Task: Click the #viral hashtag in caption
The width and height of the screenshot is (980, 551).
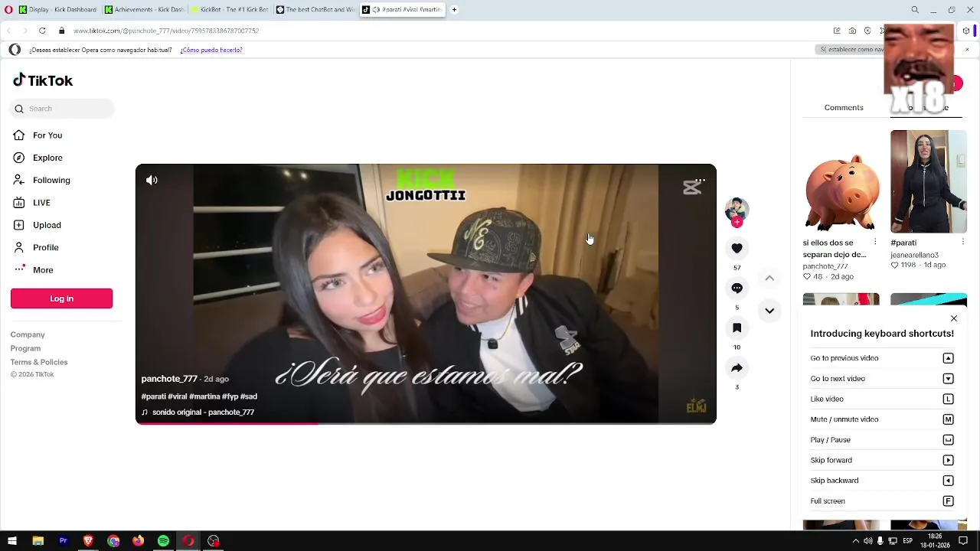Action: tap(177, 396)
